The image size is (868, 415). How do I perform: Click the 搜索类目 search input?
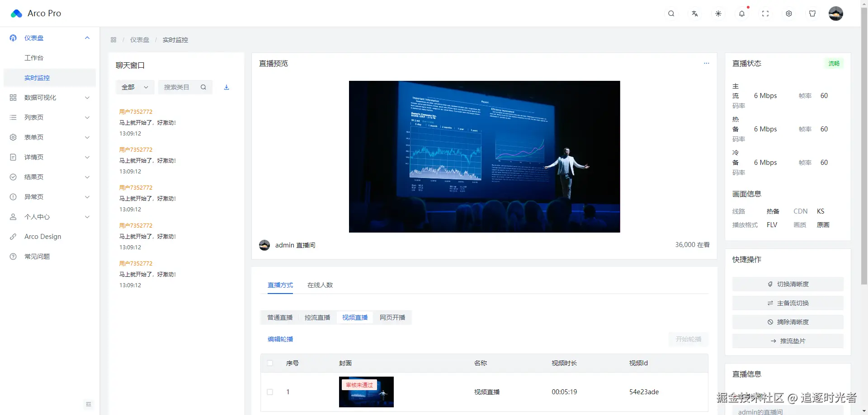coord(185,87)
